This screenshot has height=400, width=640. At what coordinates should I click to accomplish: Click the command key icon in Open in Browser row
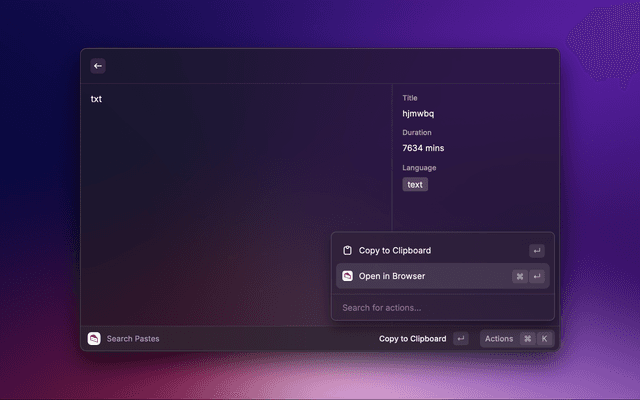point(519,276)
